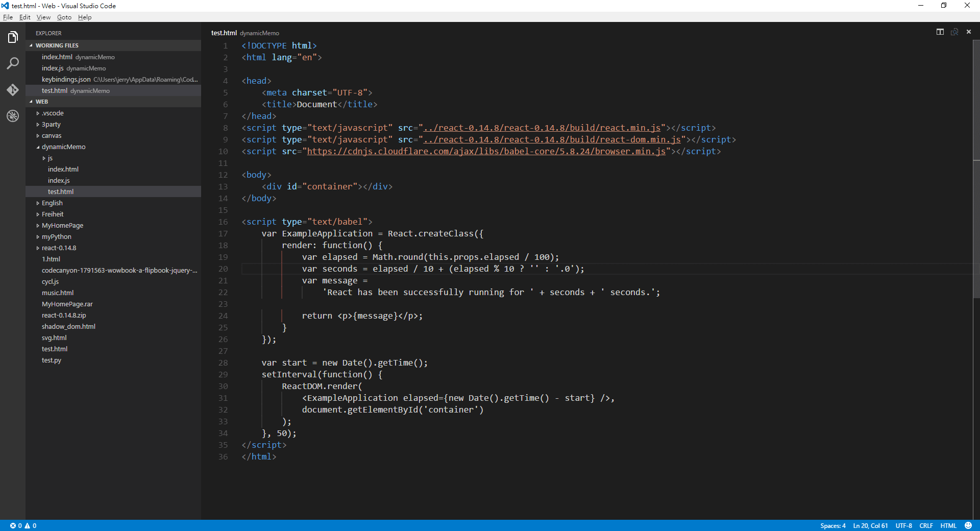The height and width of the screenshot is (531, 980).
Task: Open index.html under dynamicMemo folder
Action: pos(113,169)
